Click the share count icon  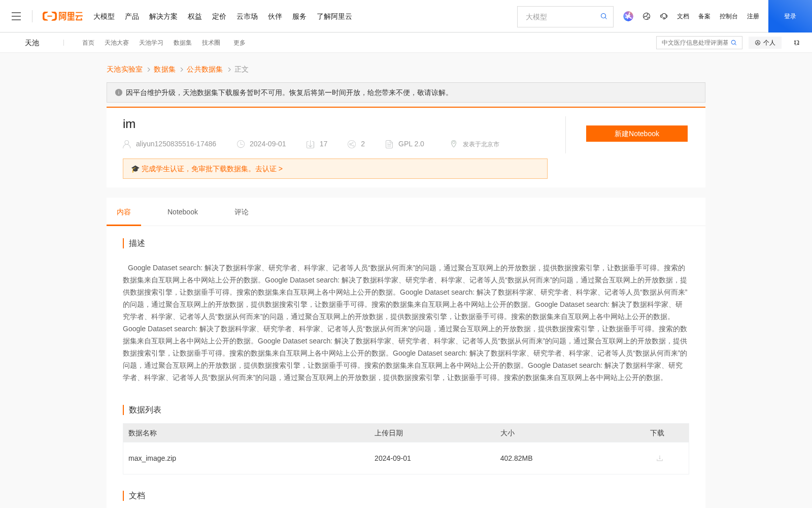(x=352, y=144)
